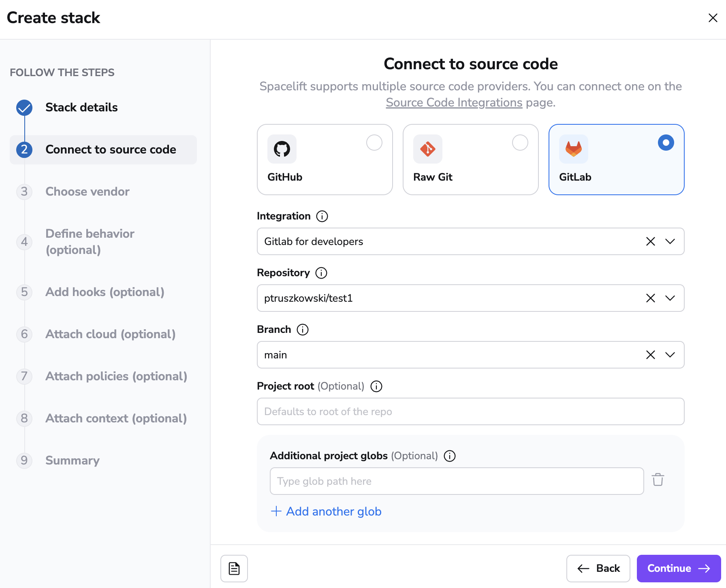Select the GitHub radio button
The width and height of the screenshot is (726, 588).
tap(374, 143)
